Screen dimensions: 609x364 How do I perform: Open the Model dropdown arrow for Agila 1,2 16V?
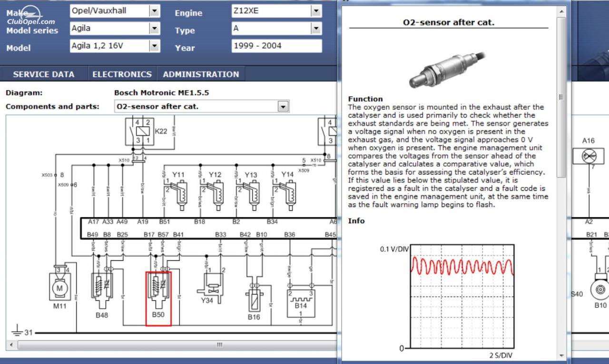tap(155, 46)
